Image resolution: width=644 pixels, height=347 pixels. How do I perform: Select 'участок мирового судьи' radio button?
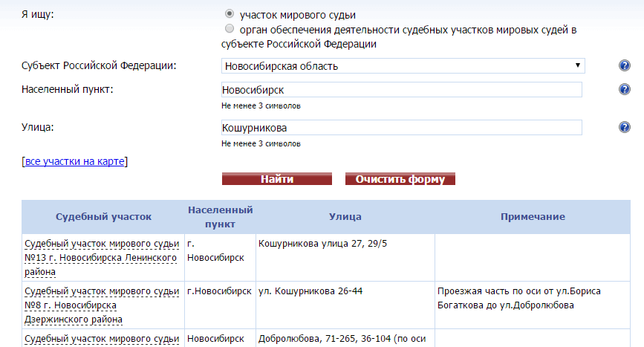(230, 14)
